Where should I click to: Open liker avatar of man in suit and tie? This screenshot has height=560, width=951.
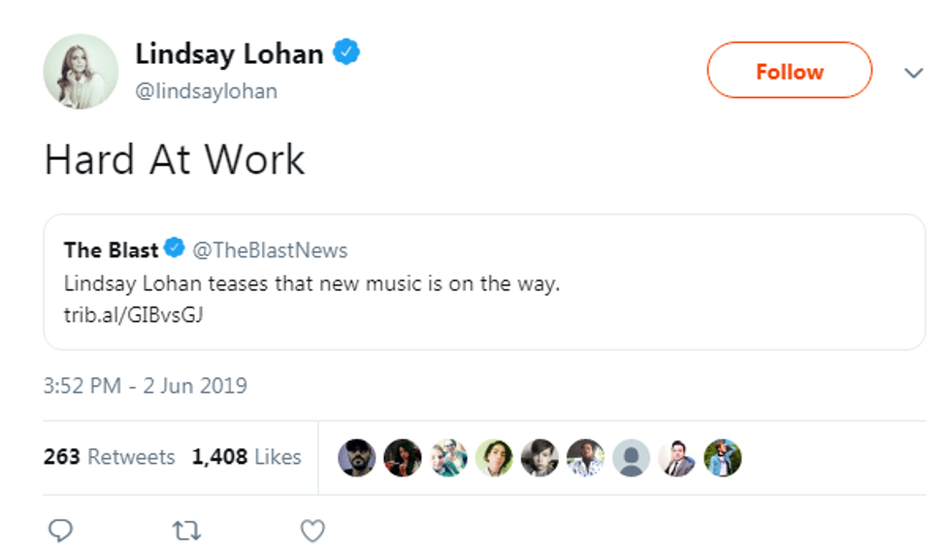point(677,457)
